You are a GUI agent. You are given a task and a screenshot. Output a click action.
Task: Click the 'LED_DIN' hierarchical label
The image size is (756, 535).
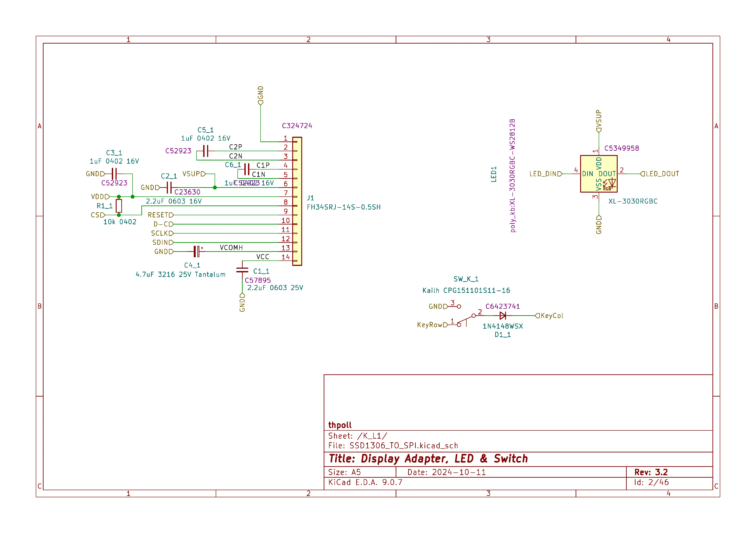pyautogui.click(x=546, y=174)
